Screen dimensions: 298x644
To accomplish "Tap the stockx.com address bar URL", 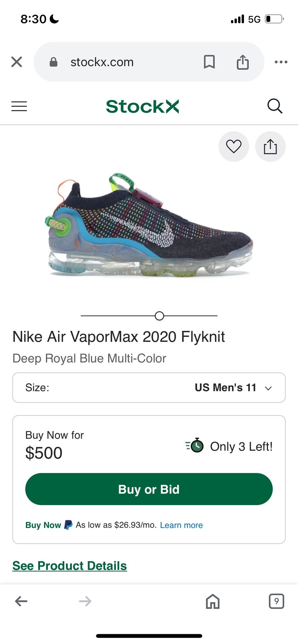I will point(102,62).
